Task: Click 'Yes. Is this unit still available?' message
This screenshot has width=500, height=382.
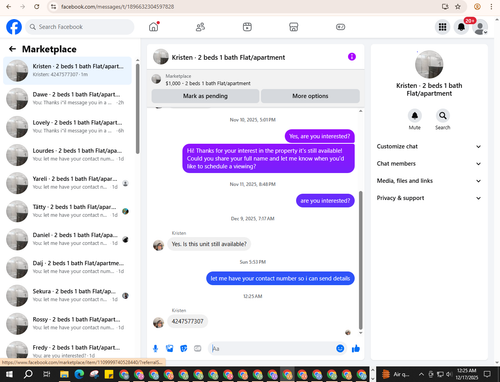Action: [x=209, y=244]
